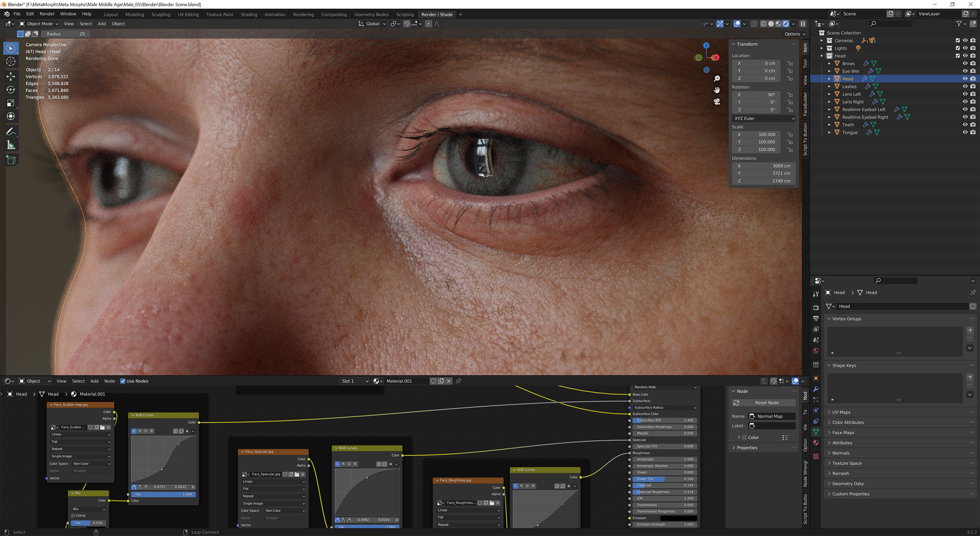Switch to the Shading workspace tab

pos(249,15)
